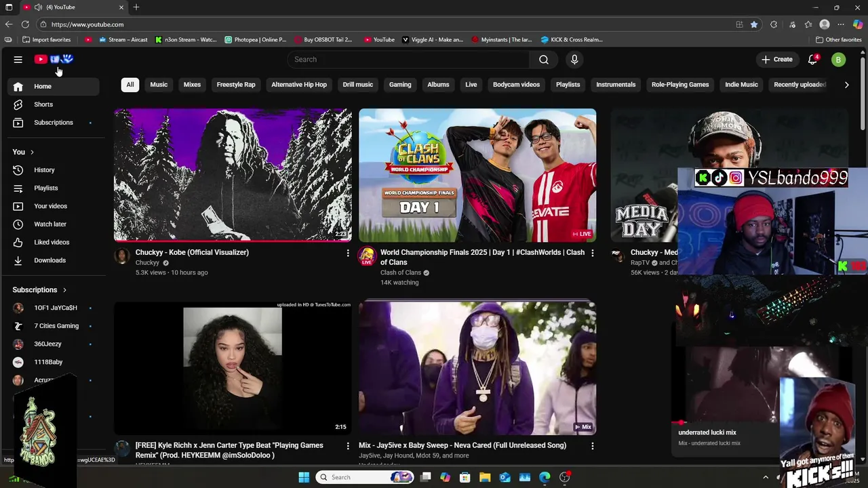Open Chuckyy channel avatar under Kobe video
This screenshot has height=488, width=868.
pyautogui.click(x=122, y=256)
